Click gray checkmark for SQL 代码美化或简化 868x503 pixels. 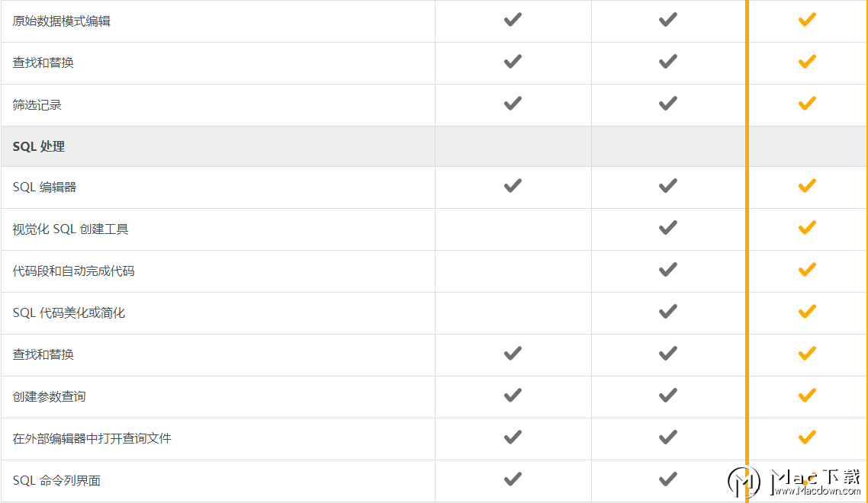(x=667, y=312)
